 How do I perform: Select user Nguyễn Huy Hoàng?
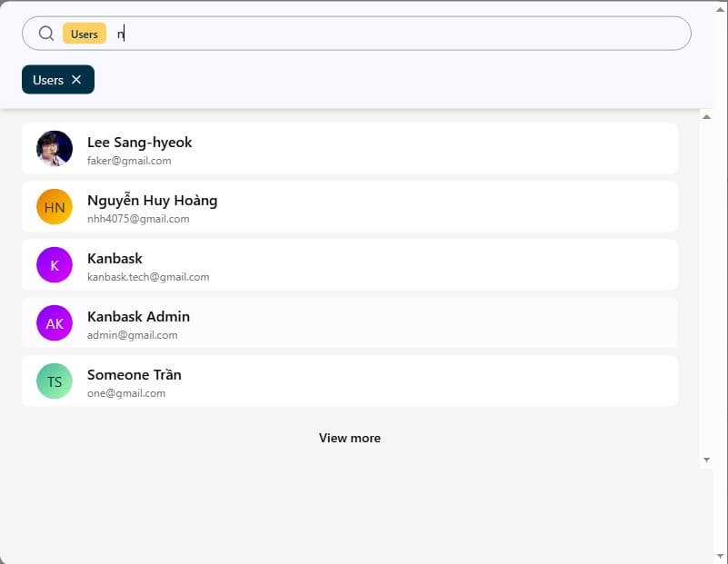click(x=350, y=207)
